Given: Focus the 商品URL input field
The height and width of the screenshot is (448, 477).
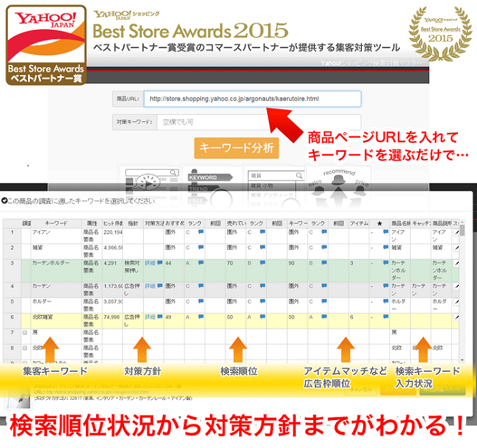Looking at the screenshot, I should click(252, 98).
